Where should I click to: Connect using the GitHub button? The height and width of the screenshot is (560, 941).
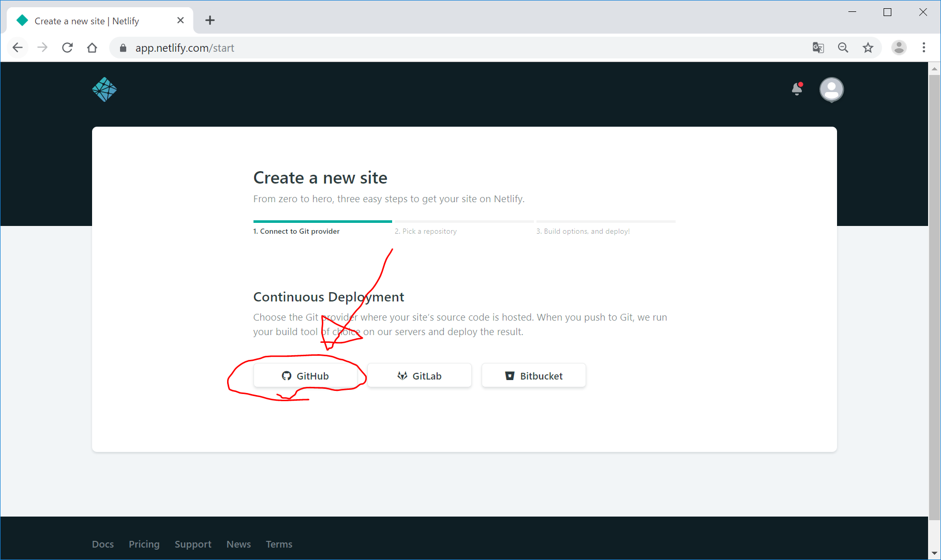coord(305,376)
